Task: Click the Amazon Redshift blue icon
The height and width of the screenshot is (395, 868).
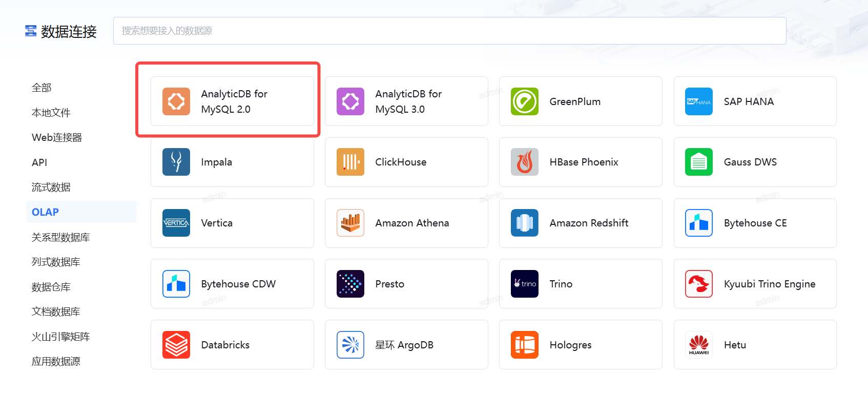Action: [524, 223]
